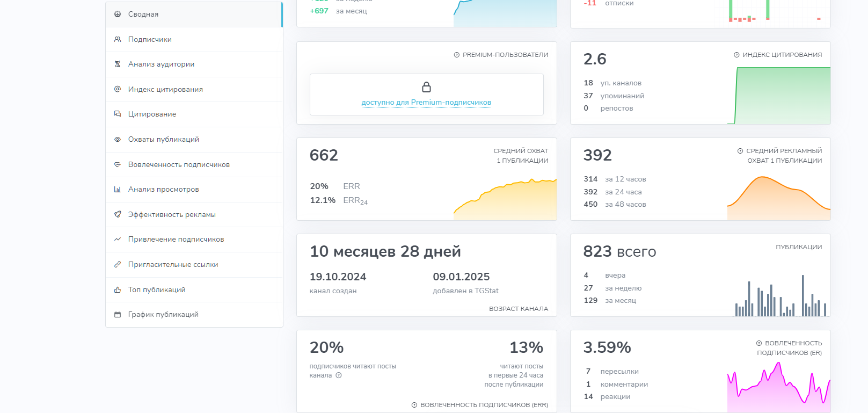Click the '392 за 24 часа' row
Image resolution: width=868 pixels, height=413 pixels.
click(613, 192)
